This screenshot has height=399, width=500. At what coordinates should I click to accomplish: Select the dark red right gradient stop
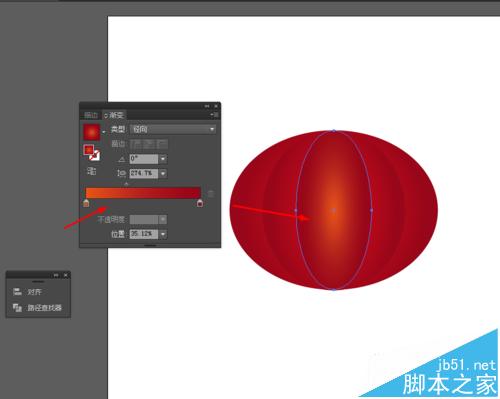tap(200, 203)
